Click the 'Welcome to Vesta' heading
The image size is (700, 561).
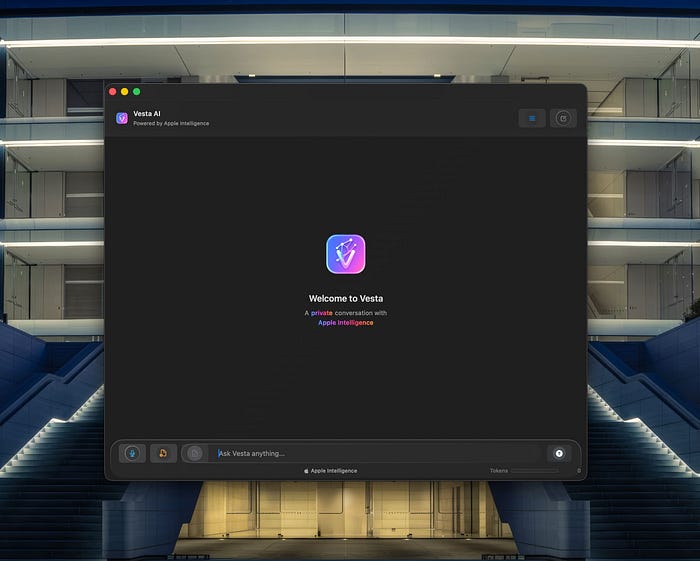tap(346, 299)
